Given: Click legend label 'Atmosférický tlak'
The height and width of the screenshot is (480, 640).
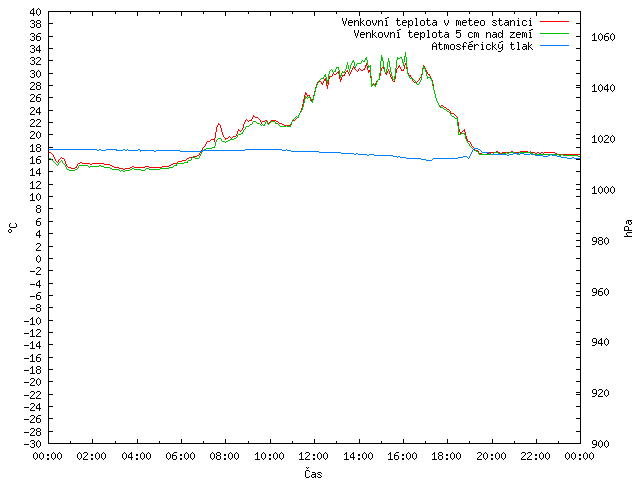Looking at the screenshot, I should 482,46.
